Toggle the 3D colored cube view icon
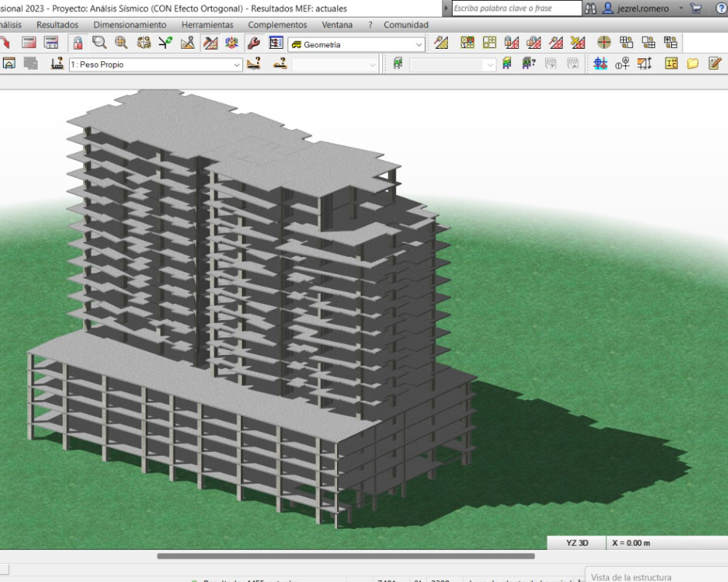 tap(232, 43)
